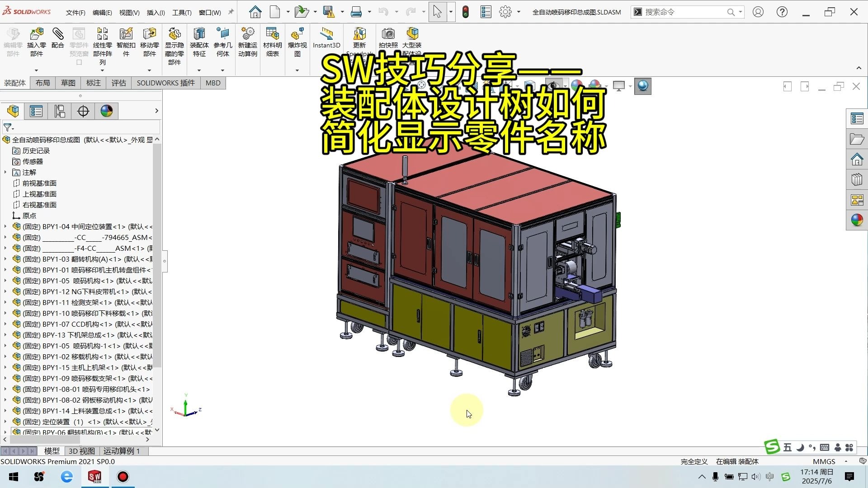Open the Save button dropdown arrow
Image resolution: width=868 pixels, height=488 pixels.
342,12
